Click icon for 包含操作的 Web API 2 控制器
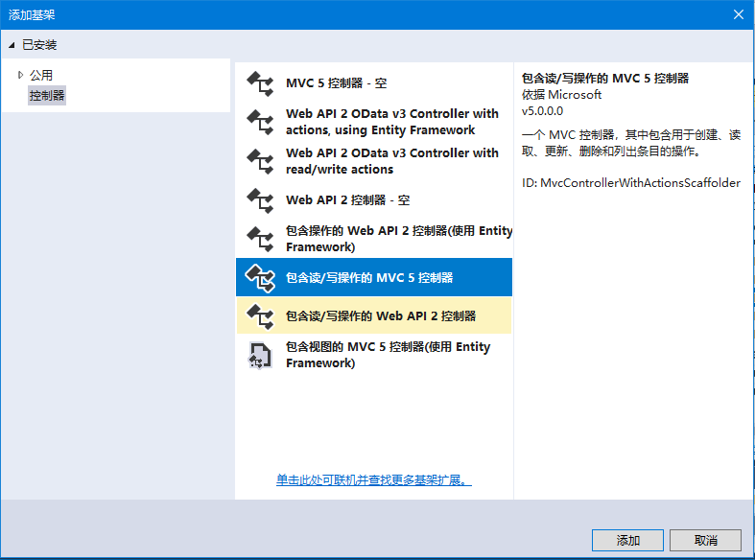Image resolution: width=755 pixels, height=560 pixels. tap(260, 239)
